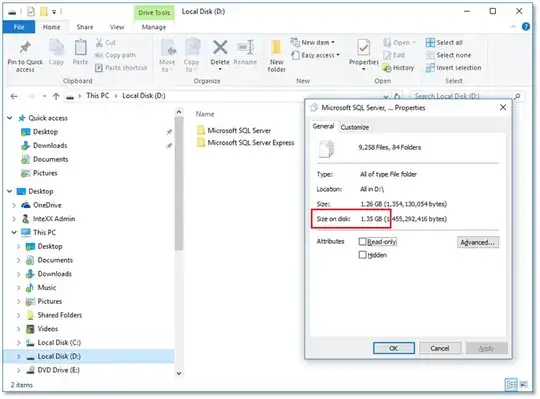This screenshot has height=399, width=540.
Task: Select Microsoft SQL Server folder
Action: coord(234,130)
